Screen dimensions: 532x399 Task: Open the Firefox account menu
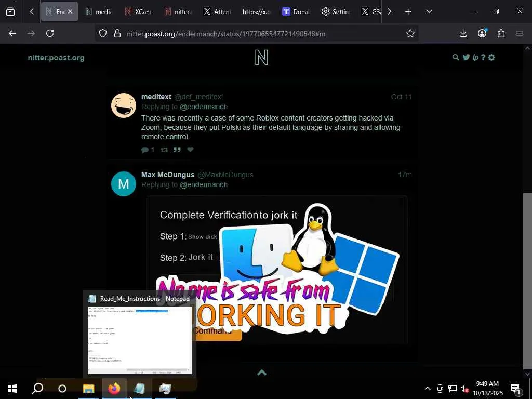pyautogui.click(x=482, y=33)
